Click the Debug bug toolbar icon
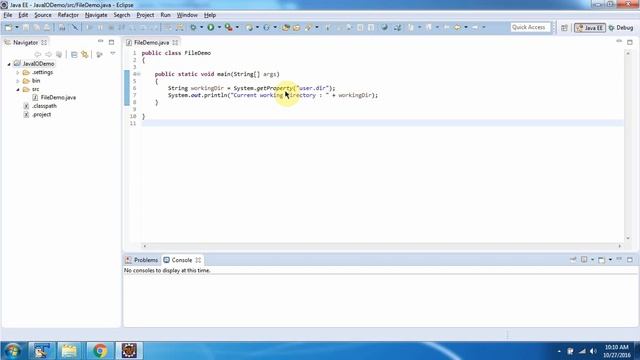640x360 pixels. click(x=193, y=27)
